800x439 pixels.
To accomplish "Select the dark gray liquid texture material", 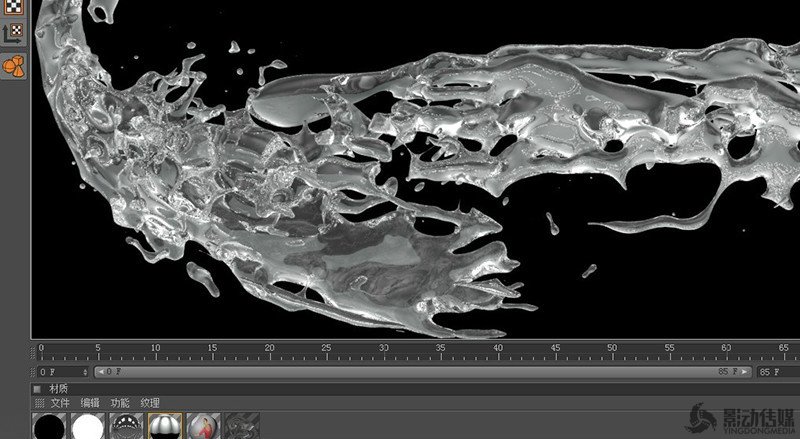I will point(241,427).
